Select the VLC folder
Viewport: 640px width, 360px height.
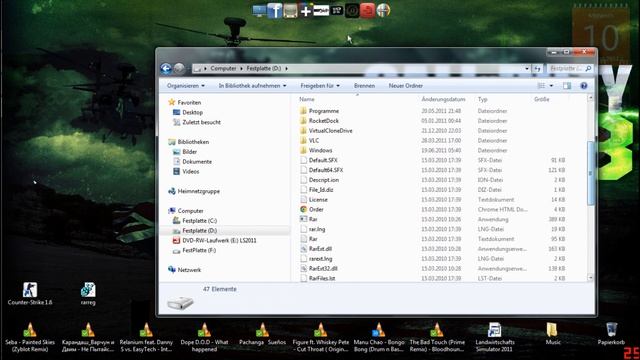(x=314, y=140)
